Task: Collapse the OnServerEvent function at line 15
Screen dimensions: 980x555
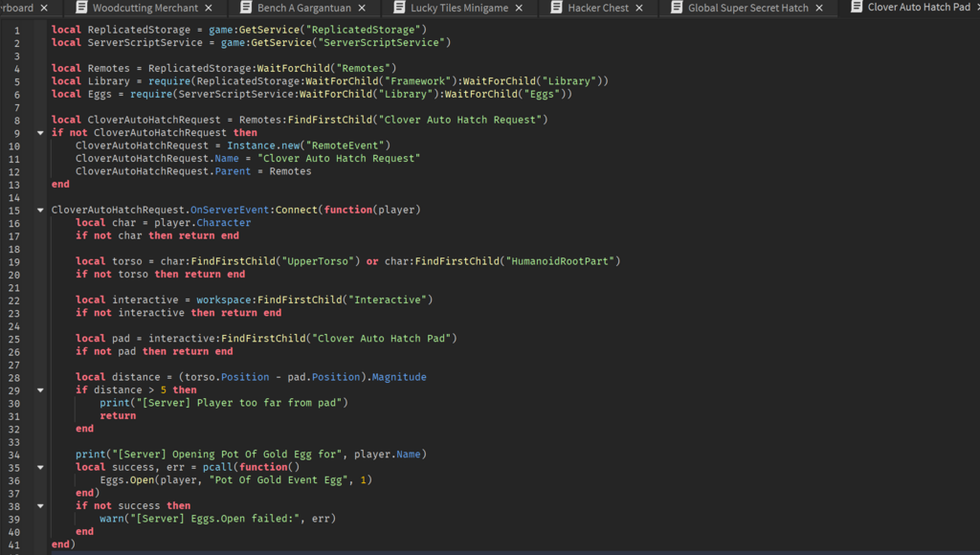Action: [x=40, y=210]
